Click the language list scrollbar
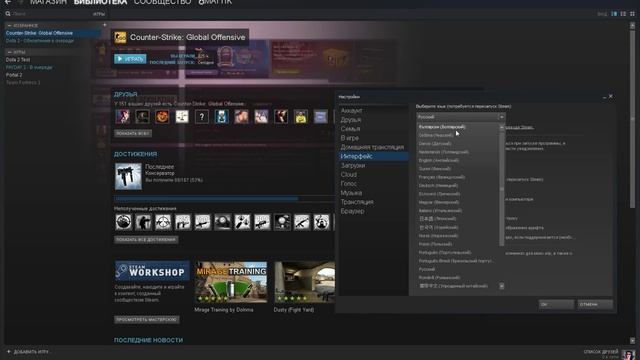This screenshot has width=640, height=360. click(502, 188)
